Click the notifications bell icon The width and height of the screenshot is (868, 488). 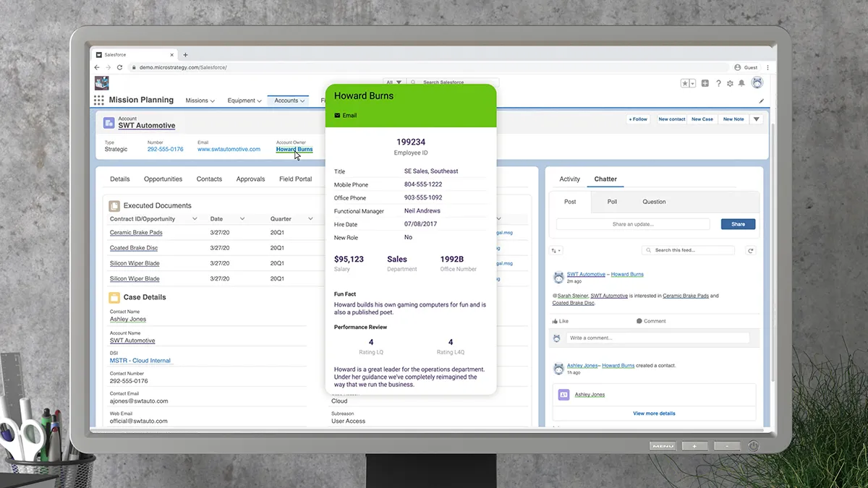tap(741, 83)
